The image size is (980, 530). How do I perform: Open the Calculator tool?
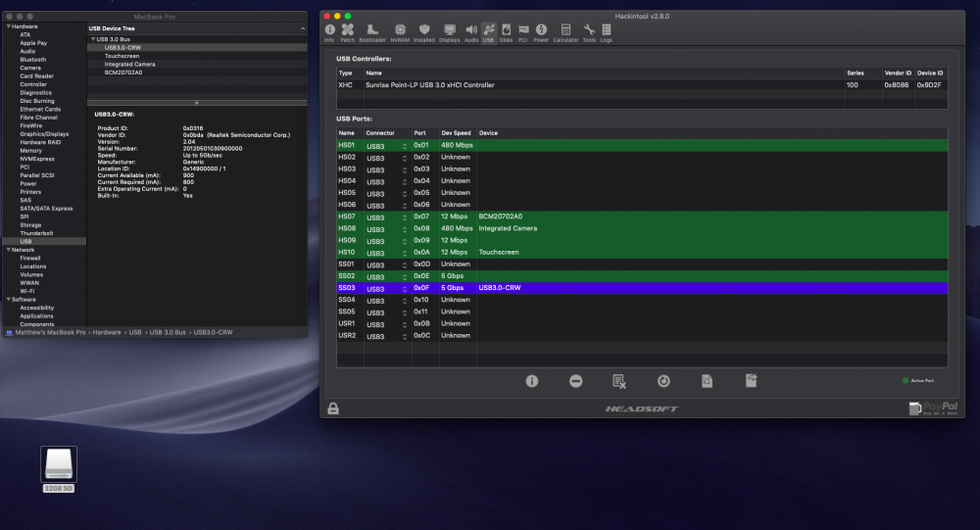pos(565,33)
